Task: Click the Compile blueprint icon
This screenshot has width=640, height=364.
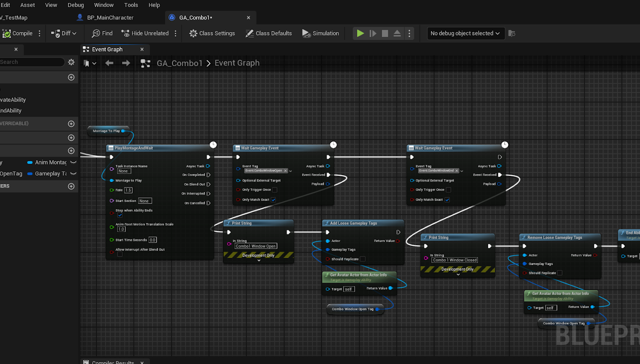Action: click(7, 33)
